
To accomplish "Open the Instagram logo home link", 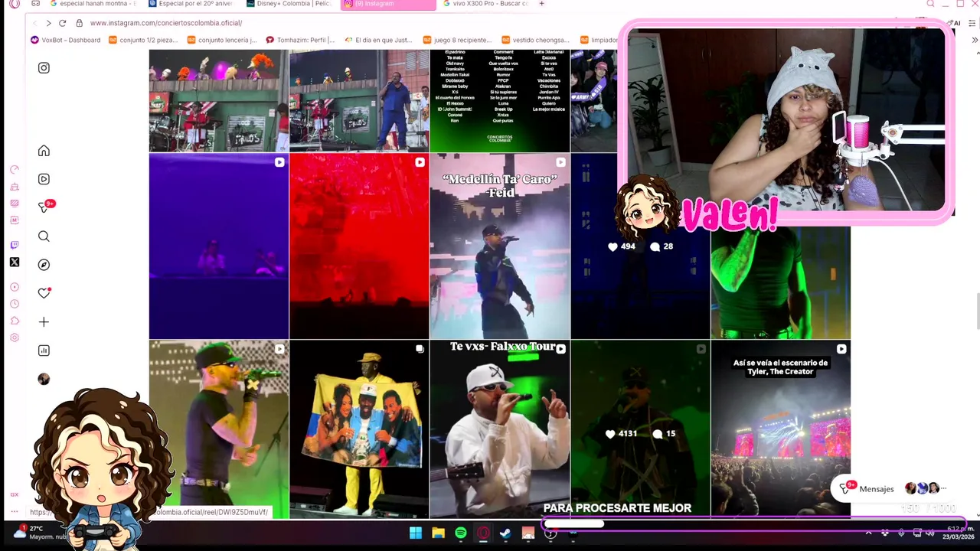I will [x=44, y=68].
